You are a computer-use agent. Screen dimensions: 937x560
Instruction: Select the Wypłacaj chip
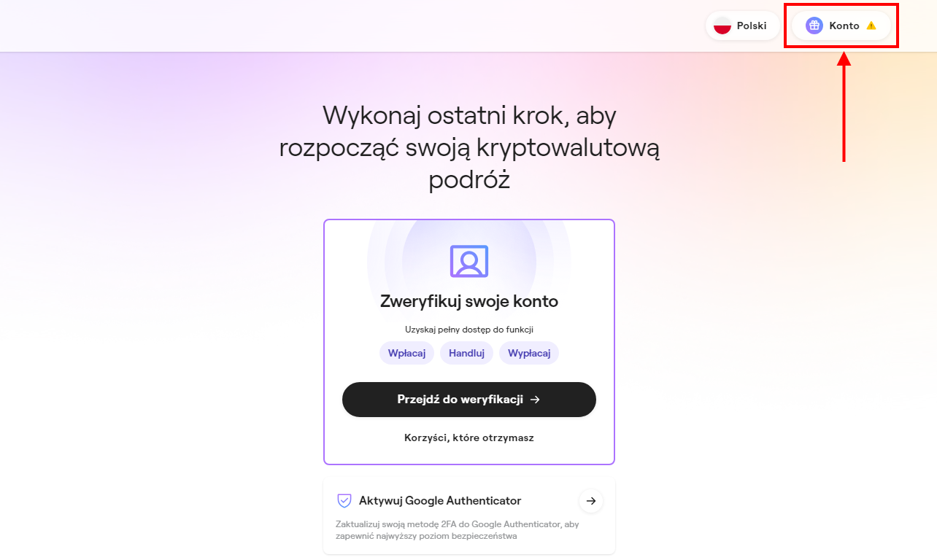click(529, 353)
